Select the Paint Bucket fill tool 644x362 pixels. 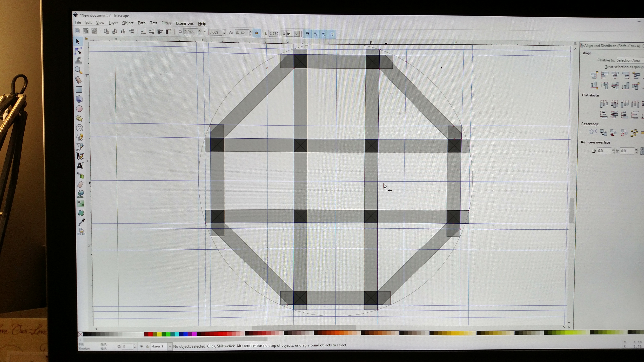(80, 194)
